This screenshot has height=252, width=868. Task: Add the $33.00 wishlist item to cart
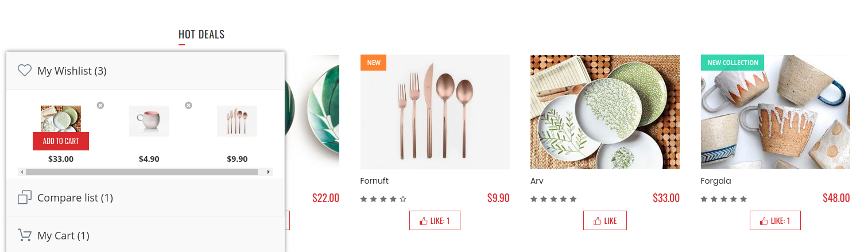click(x=61, y=141)
